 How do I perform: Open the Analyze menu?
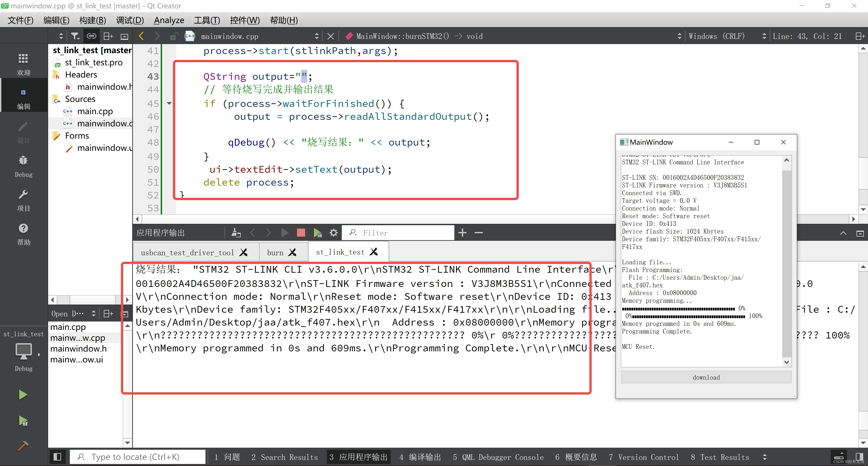pos(169,20)
